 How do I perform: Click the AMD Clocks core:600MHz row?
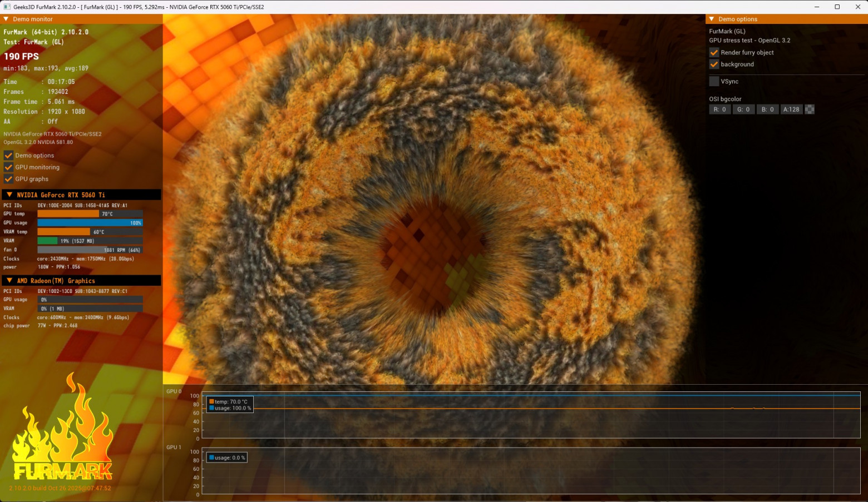(67, 317)
